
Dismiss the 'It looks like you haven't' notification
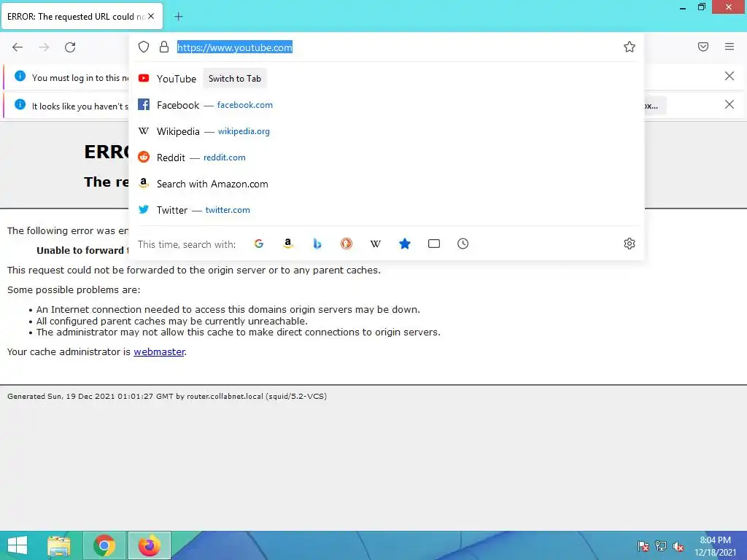[729, 104]
